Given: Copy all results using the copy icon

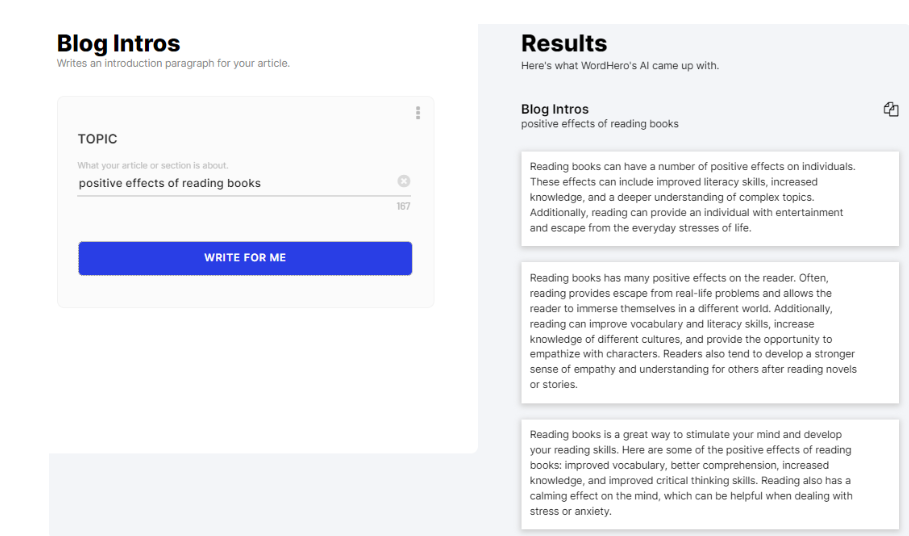Looking at the screenshot, I should point(891,109).
